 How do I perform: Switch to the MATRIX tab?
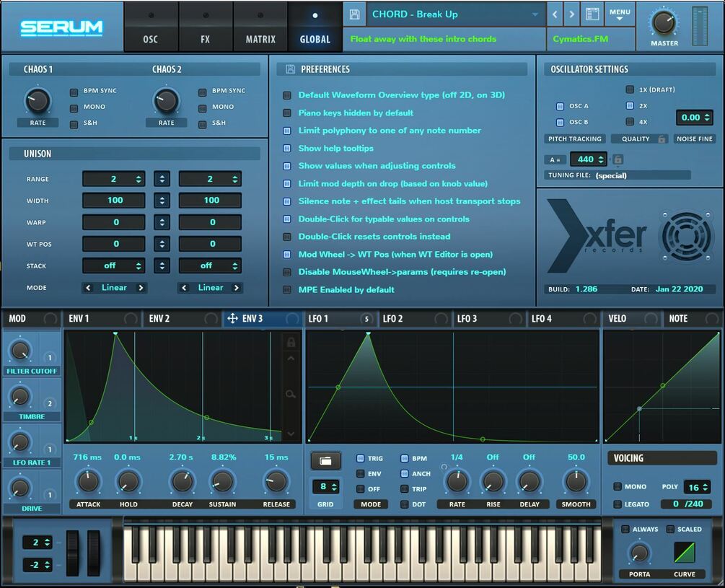pos(260,27)
